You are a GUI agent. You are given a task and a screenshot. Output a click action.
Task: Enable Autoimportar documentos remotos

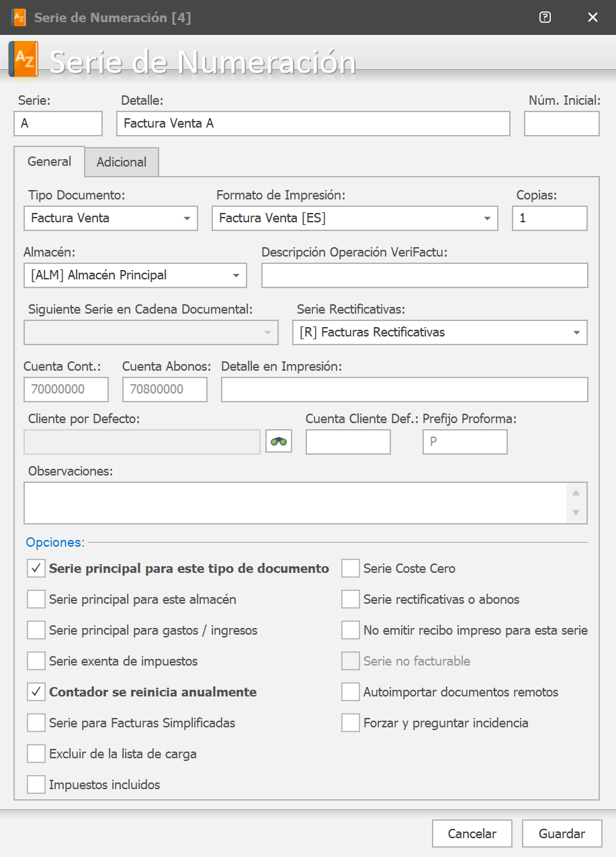(x=351, y=692)
